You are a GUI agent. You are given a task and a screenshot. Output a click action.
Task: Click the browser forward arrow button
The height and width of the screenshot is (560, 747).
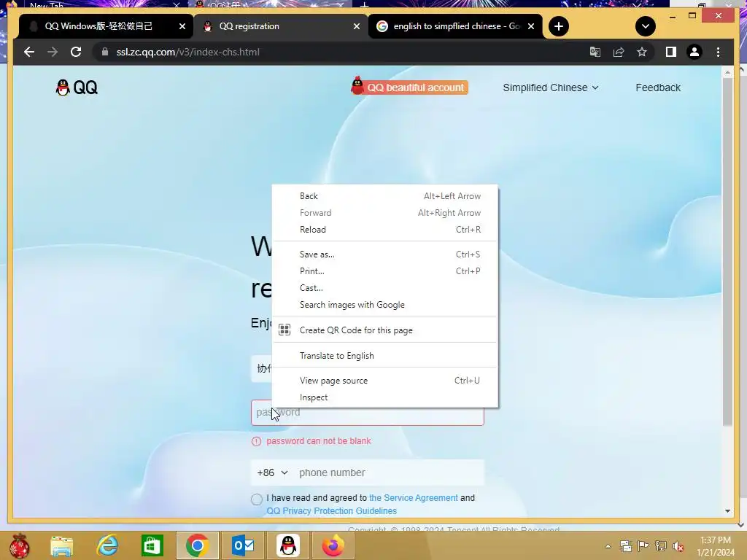tap(53, 52)
